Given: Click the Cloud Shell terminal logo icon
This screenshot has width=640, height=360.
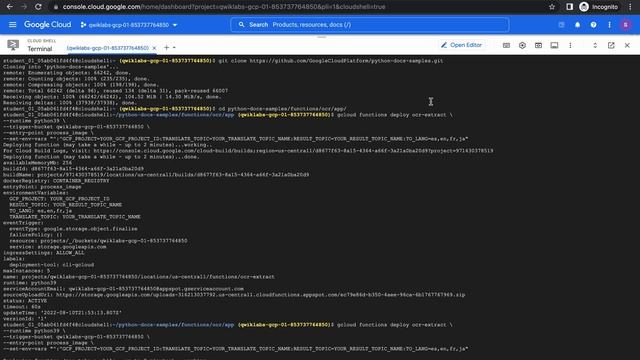Looking at the screenshot, I should pos(13,45).
